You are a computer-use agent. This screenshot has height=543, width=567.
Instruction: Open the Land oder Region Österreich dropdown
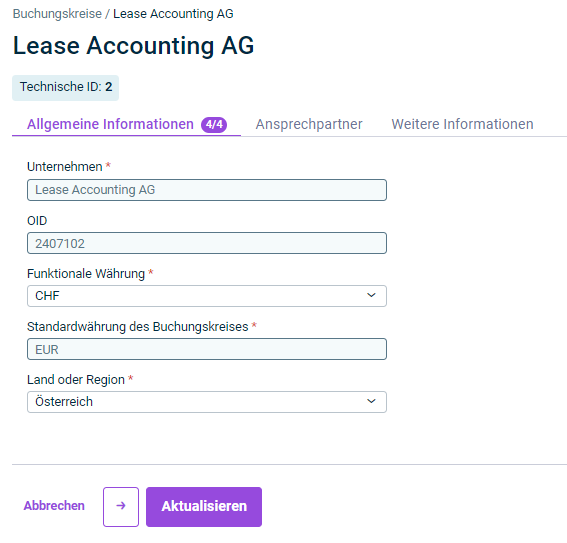coord(207,402)
